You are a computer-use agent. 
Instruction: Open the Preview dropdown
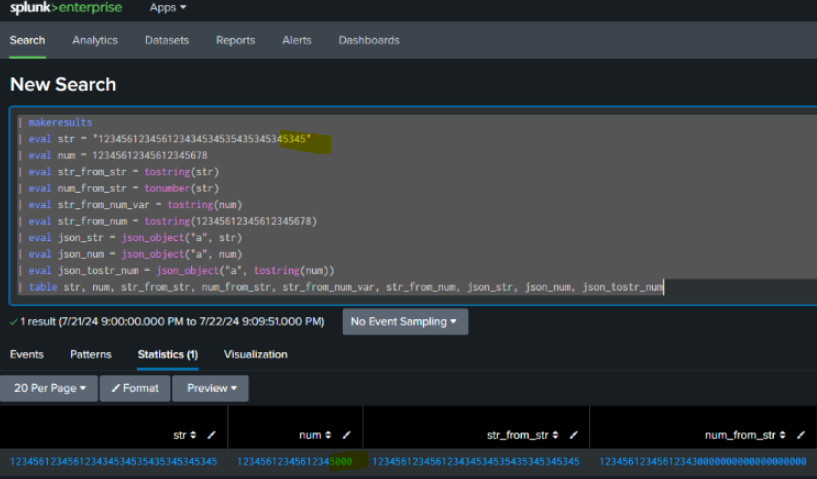pyautogui.click(x=210, y=388)
